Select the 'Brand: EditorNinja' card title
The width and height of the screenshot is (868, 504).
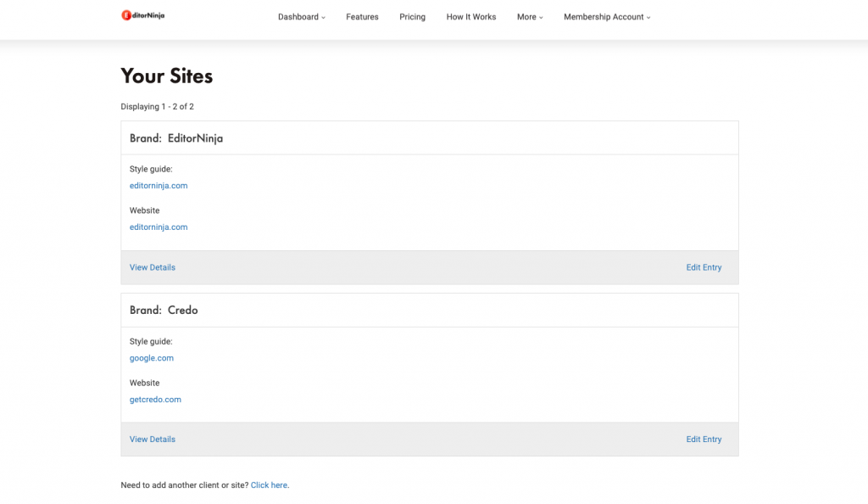tap(176, 138)
